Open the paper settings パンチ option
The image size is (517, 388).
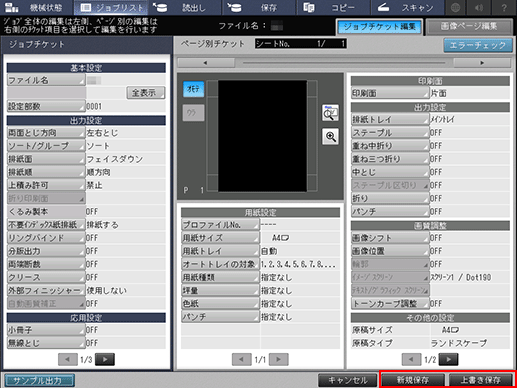tap(220, 317)
